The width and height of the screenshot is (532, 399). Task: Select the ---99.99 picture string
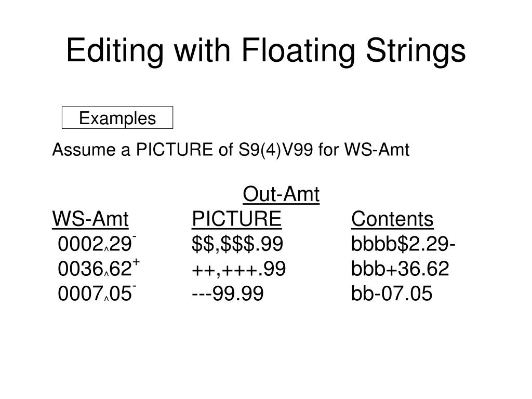[228, 294]
